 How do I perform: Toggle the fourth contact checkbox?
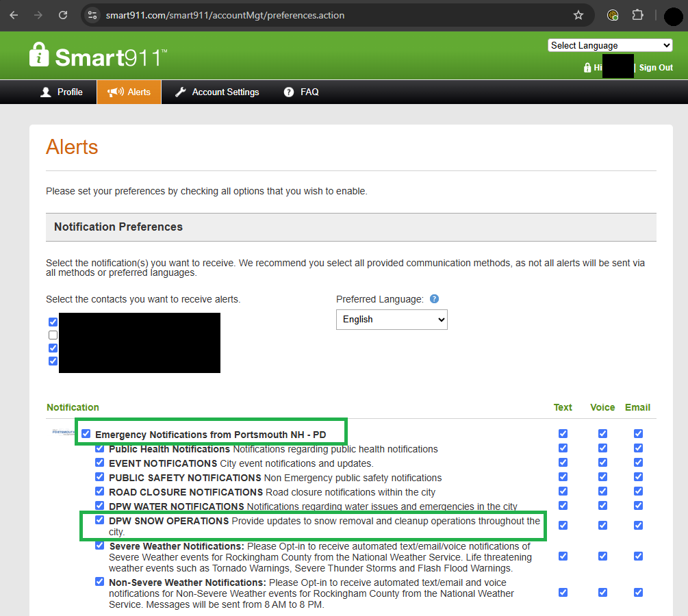coord(53,361)
